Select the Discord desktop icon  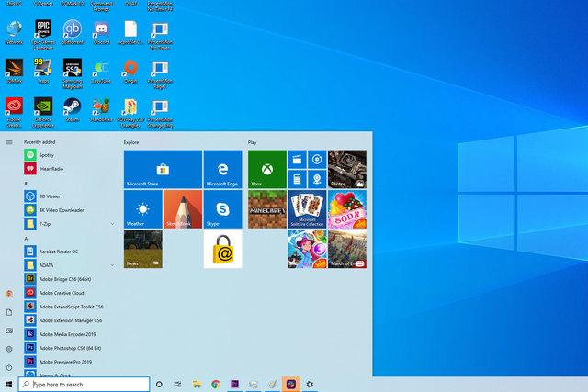(x=102, y=32)
